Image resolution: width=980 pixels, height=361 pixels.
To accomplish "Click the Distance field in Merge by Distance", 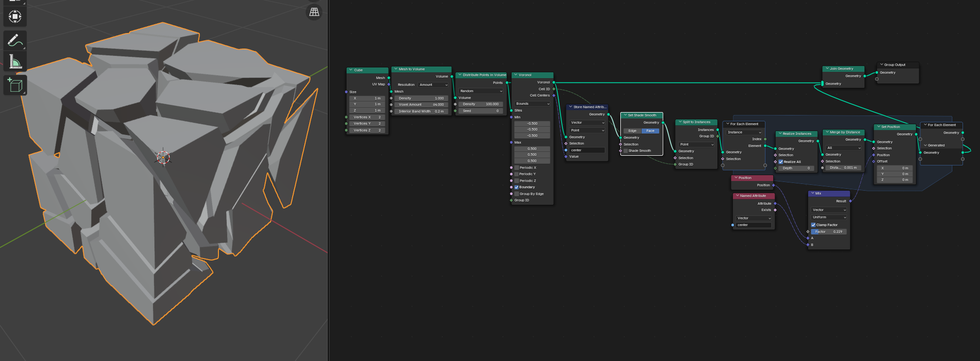I will [x=844, y=168].
